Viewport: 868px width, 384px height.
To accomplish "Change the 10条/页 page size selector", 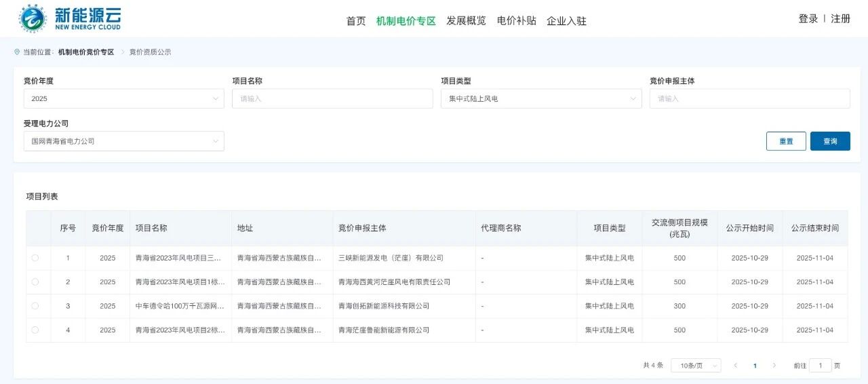I will pyautogui.click(x=696, y=366).
